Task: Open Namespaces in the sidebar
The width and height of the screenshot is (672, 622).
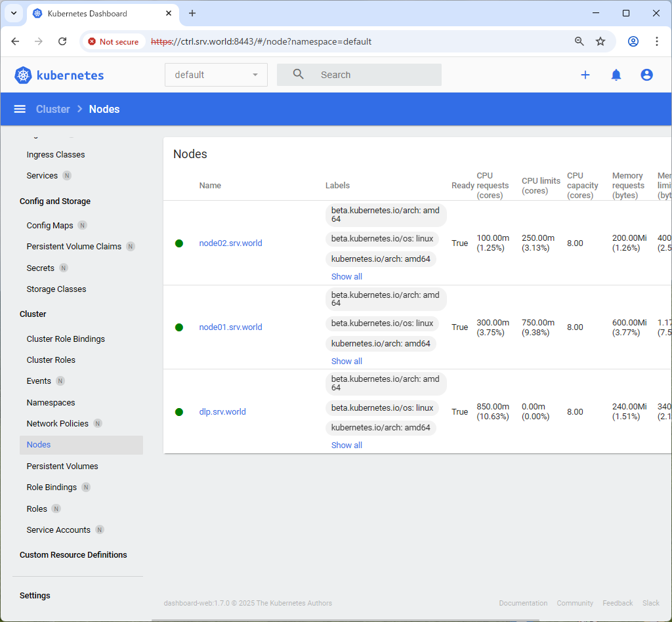Action: [51, 402]
